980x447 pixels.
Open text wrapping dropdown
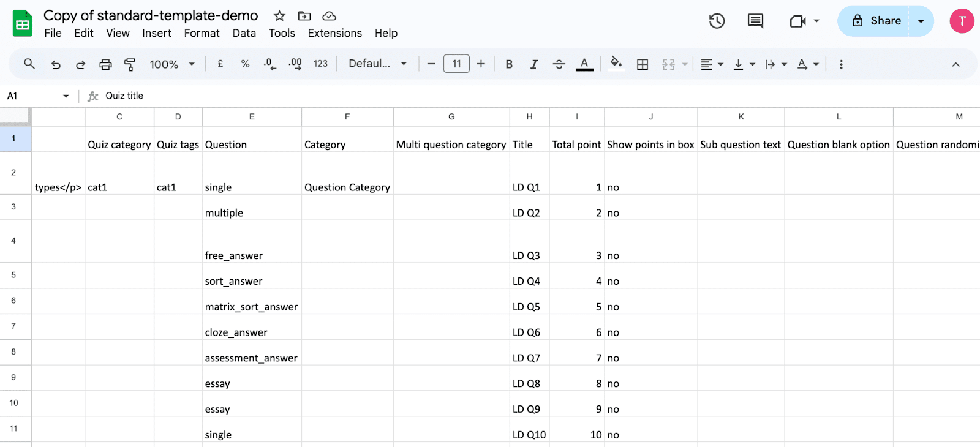coord(776,64)
